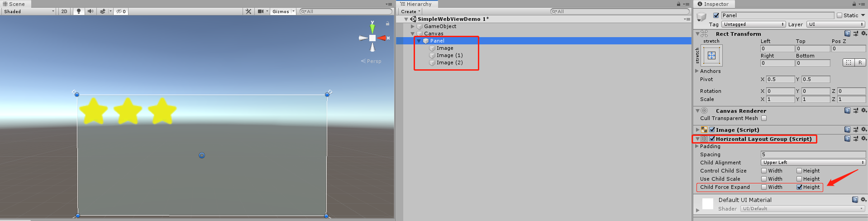Toggle Panel active checkbox
The image size is (868, 221).
pos(716,15)
